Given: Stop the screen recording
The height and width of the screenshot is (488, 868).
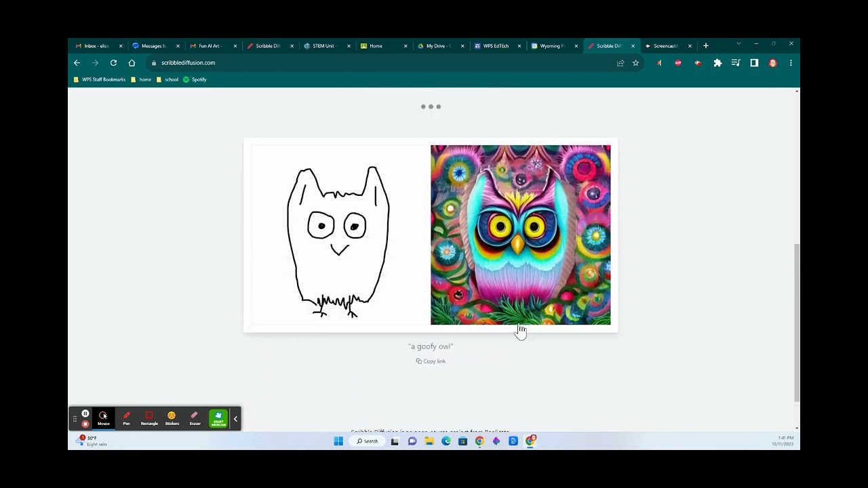Looking at the screenshot, I should pos(85,424).
